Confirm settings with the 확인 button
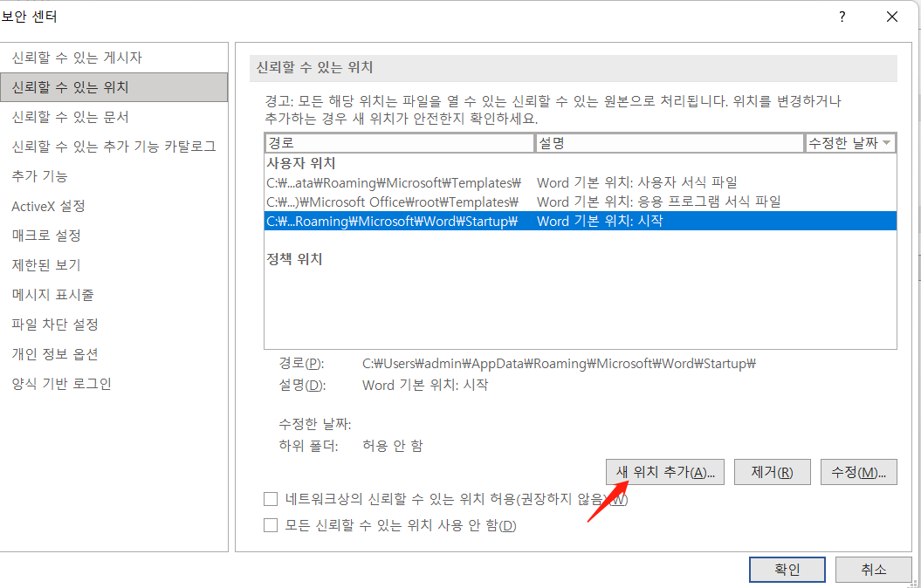 (787, 569)
